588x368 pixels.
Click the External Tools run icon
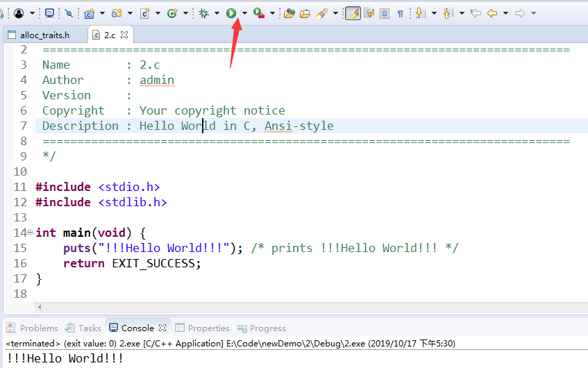[x=259, y=13]
